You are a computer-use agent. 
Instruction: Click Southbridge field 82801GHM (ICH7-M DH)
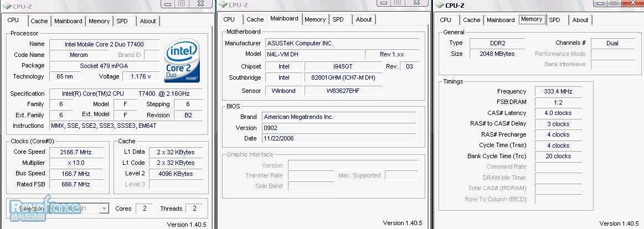point(343,77)
